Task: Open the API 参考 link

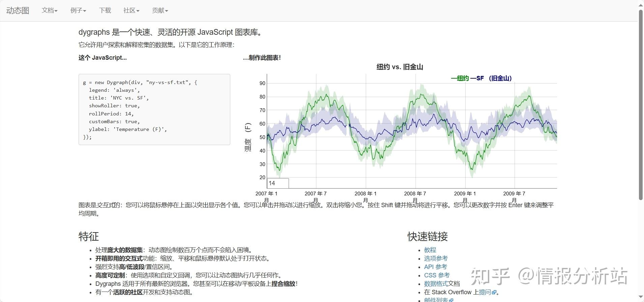Action: (435, 267)
